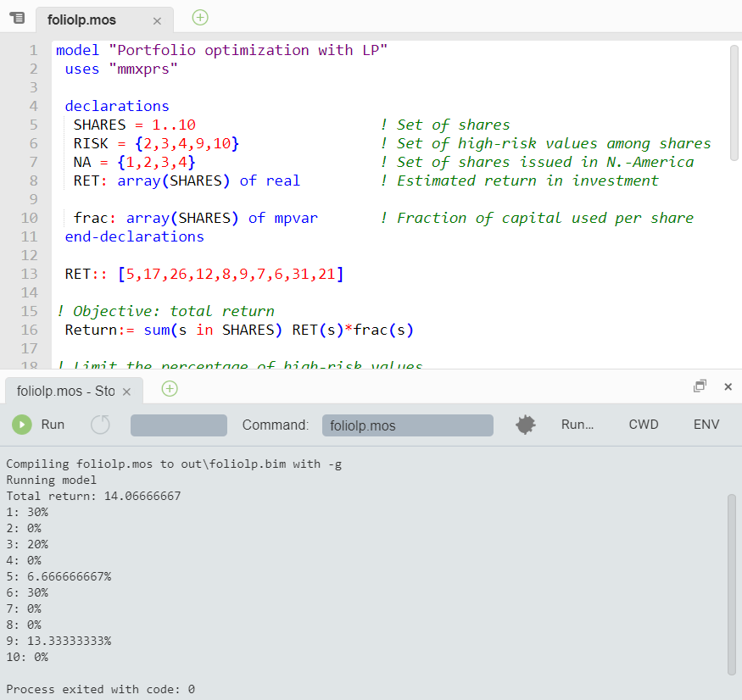Open the Run... options button

point(577,425)
